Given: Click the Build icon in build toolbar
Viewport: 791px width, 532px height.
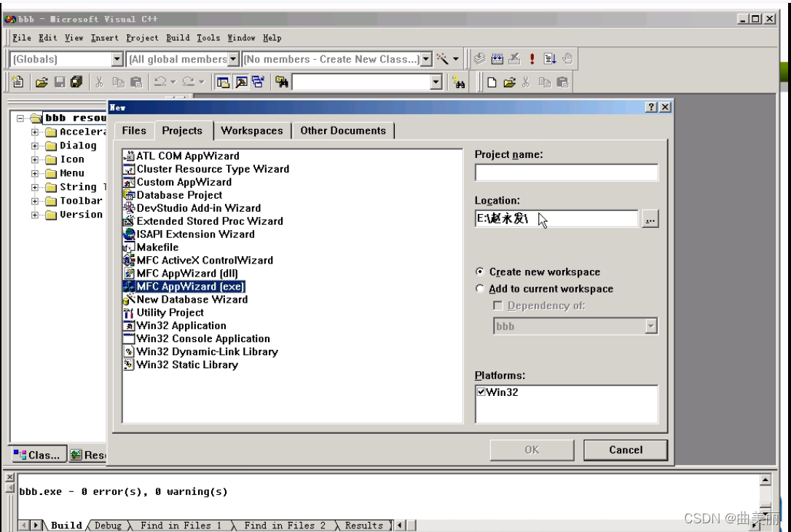Looking at the screenshot, I should [x=497, y=59].
